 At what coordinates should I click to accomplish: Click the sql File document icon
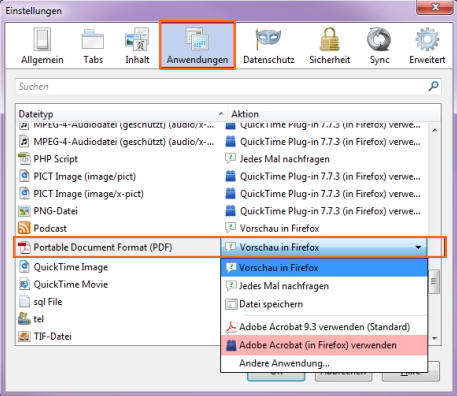point(24,302)
